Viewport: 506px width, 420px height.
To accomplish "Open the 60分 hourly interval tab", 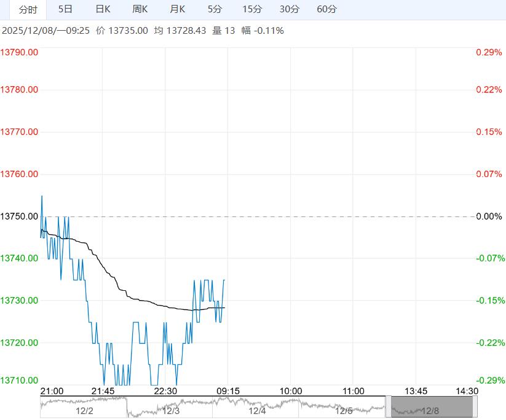I will (x=327, y=9).
